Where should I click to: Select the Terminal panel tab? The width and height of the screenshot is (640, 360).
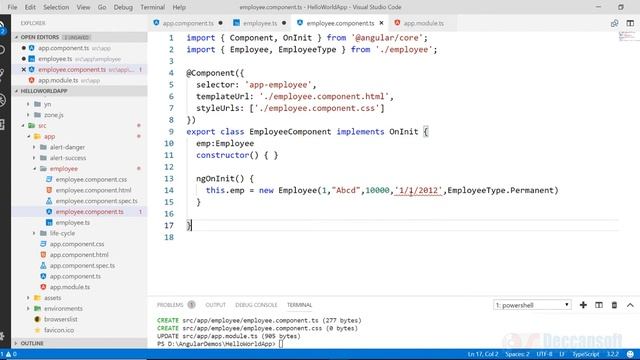tap(299, 305)
